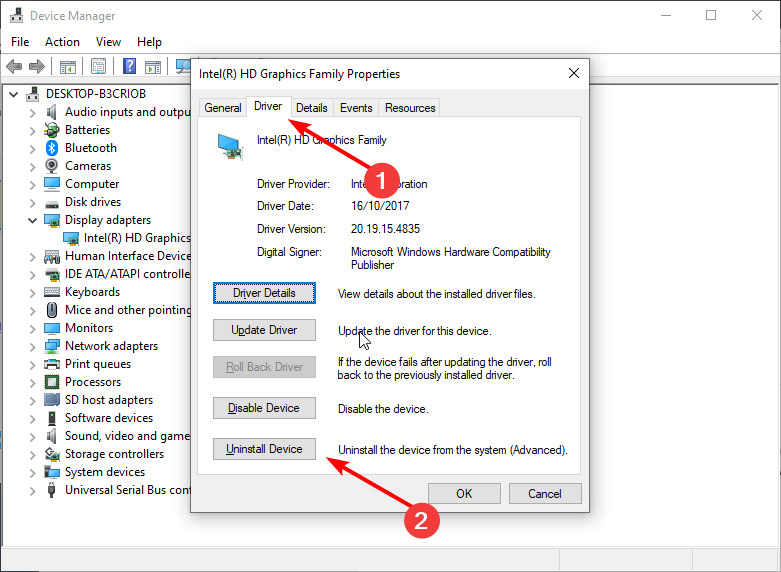The width and height of the screenshot is (781, 572).
Task: Collapse the DESKTOP-B3CRIOB root node
Action: click(13, 94)
